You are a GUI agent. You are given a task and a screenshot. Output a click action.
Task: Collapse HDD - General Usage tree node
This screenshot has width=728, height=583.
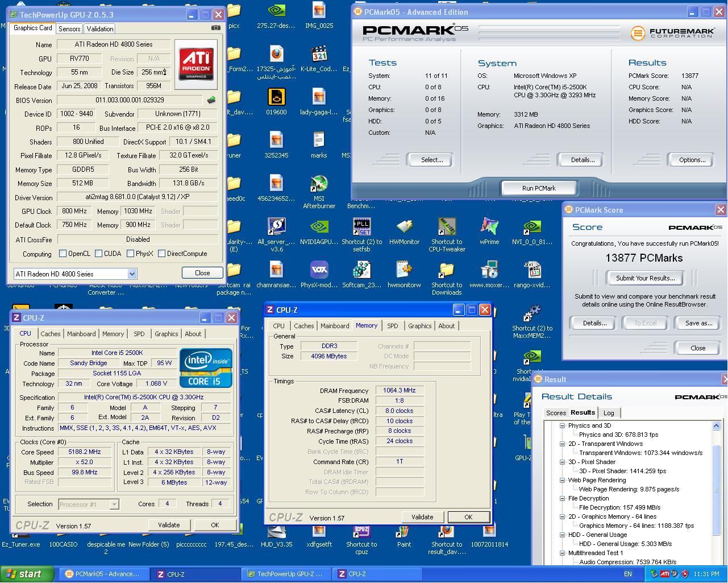tap(562, 535)
